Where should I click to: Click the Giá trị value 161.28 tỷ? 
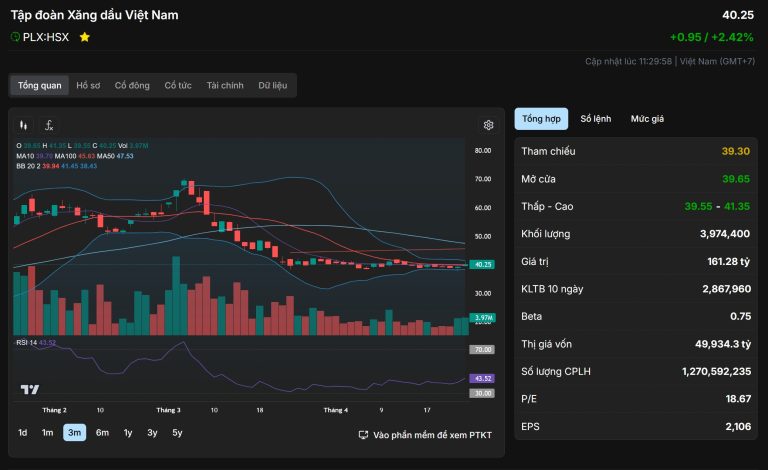click(x=728, y=261)
